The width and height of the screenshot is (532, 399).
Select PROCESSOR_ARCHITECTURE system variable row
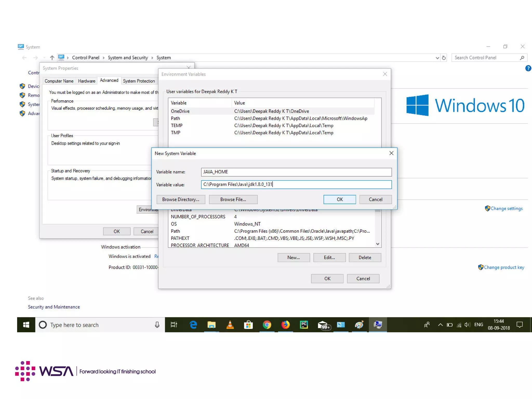pyautogui.click(x=271, y=245)
